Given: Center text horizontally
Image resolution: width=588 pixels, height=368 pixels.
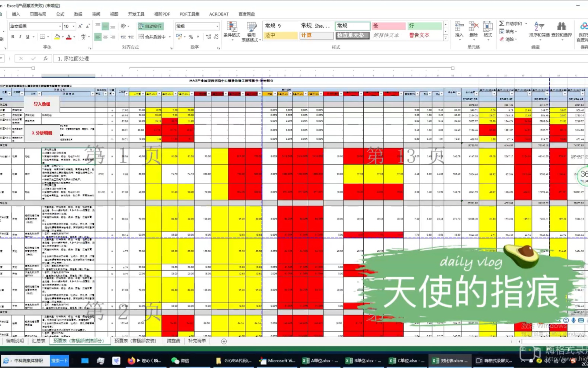Looking at the screenshot, I should (105, 37).
